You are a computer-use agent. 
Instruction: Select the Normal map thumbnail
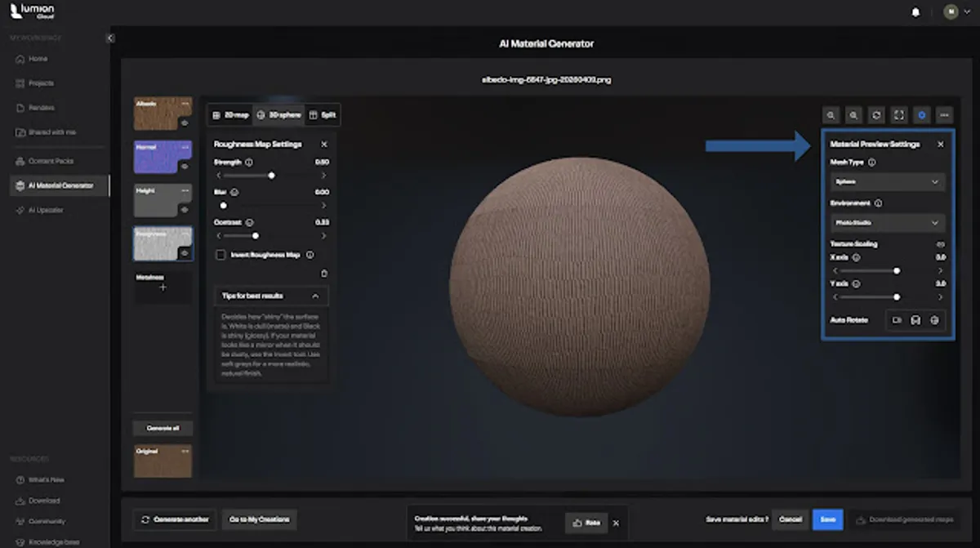tap(163, 157)
